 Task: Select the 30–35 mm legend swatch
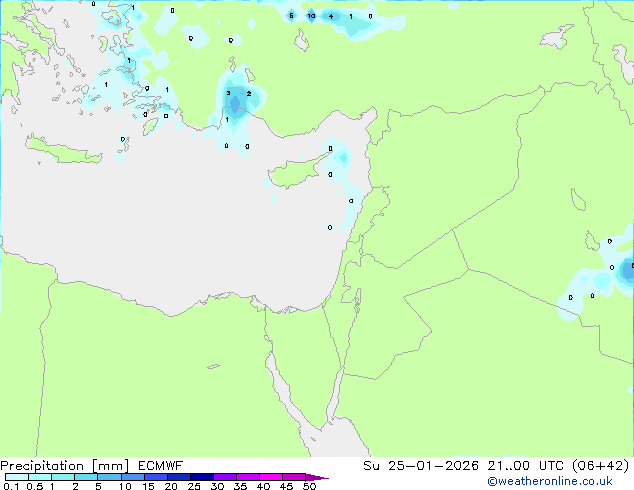click(x=224, y=477)
